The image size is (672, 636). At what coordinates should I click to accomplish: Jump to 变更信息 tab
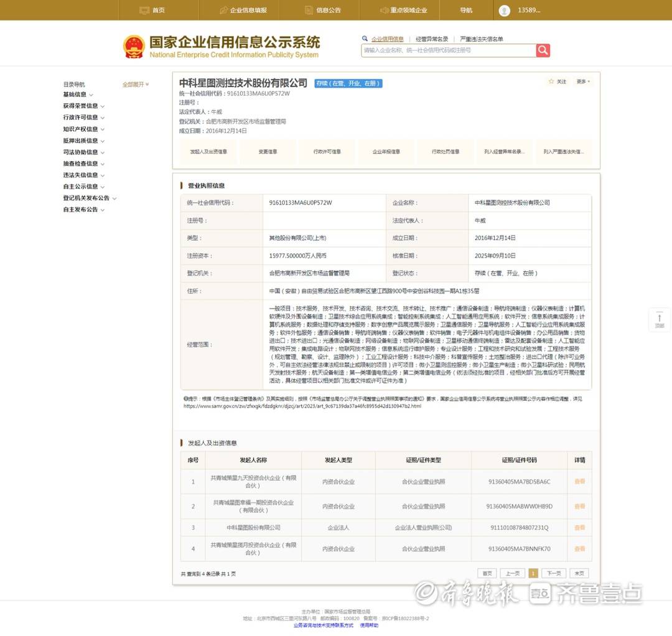click(268, 152)
